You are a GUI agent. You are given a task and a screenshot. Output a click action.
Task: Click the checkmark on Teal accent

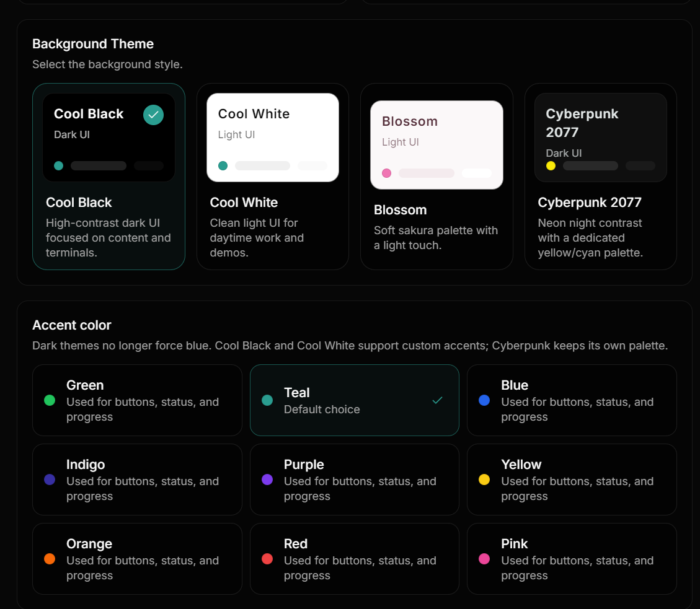[x=438, y=400]
